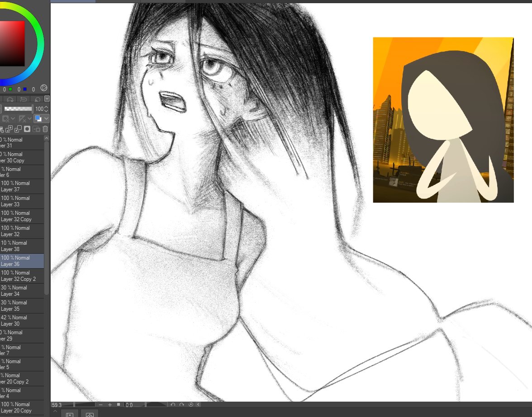The image size is (532, 417).
Task: Pick a shade in the red color square
Action: tap(12, 43)
